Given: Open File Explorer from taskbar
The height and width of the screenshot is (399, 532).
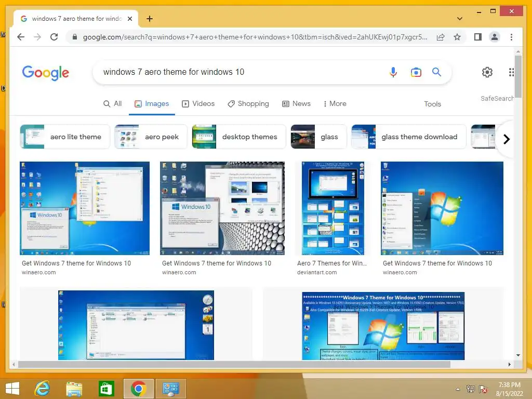Looking at the screenshot, I should (74, 389).
